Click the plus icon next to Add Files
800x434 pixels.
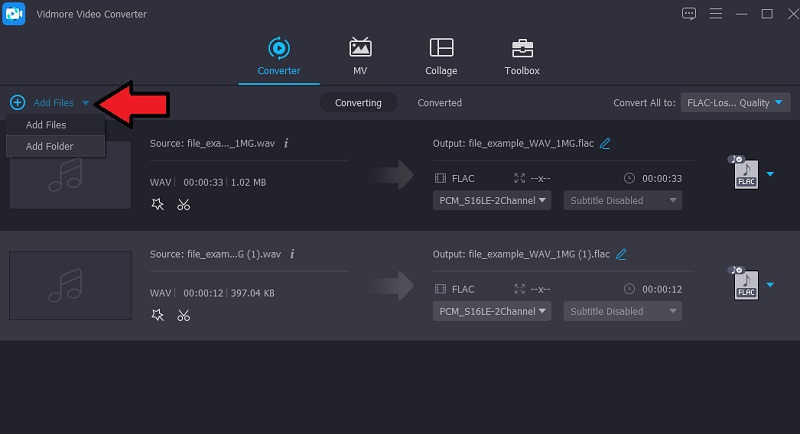[x=17, y=103]
